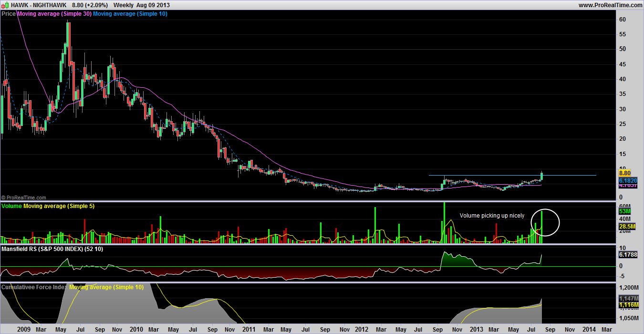Click the green 53M volume tag
The height and width of the screenshot is (334, 644).
coord(625,211)
